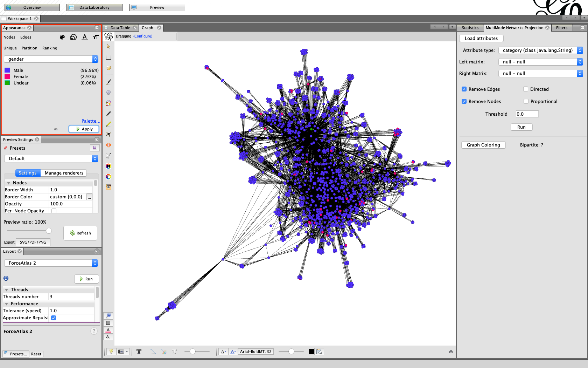Click the layout info icon
588x368 pixels.
pos(6,278)
